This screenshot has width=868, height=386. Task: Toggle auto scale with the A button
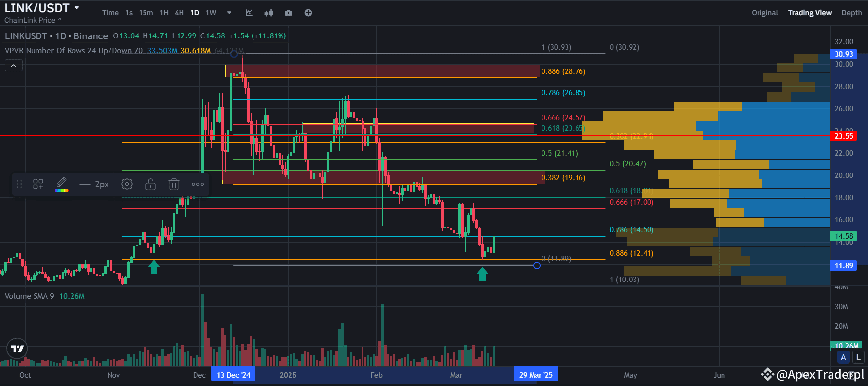coord(843,357)
